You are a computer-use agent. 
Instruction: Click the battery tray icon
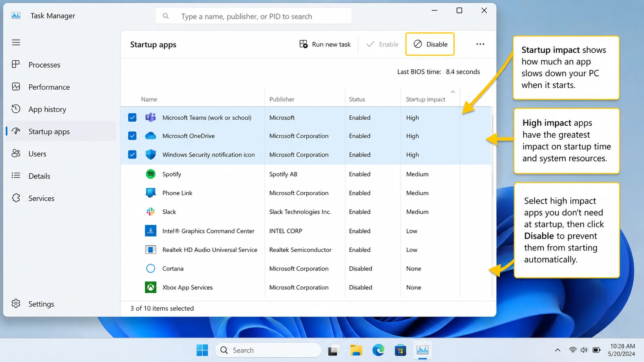597,350
